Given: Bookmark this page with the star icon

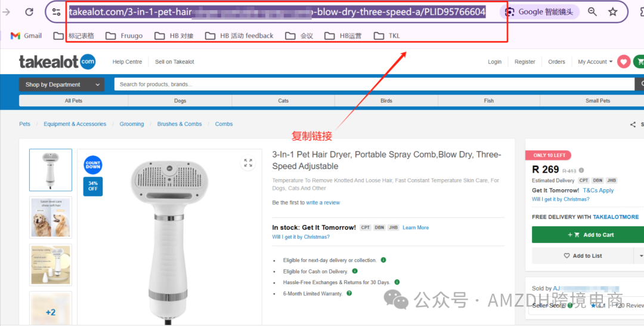Looking at the screenshot, I should (613, 12).
